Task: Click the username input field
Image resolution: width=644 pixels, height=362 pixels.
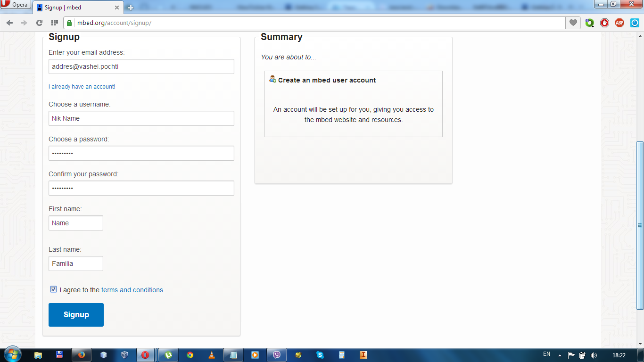Action: pos(141,118)
